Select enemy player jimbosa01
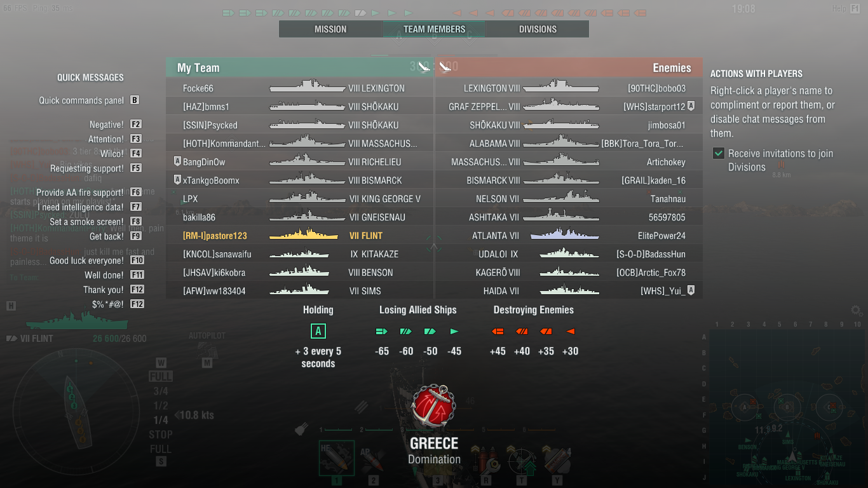Screen dimensions: 868x488 (x=667, y=125)
